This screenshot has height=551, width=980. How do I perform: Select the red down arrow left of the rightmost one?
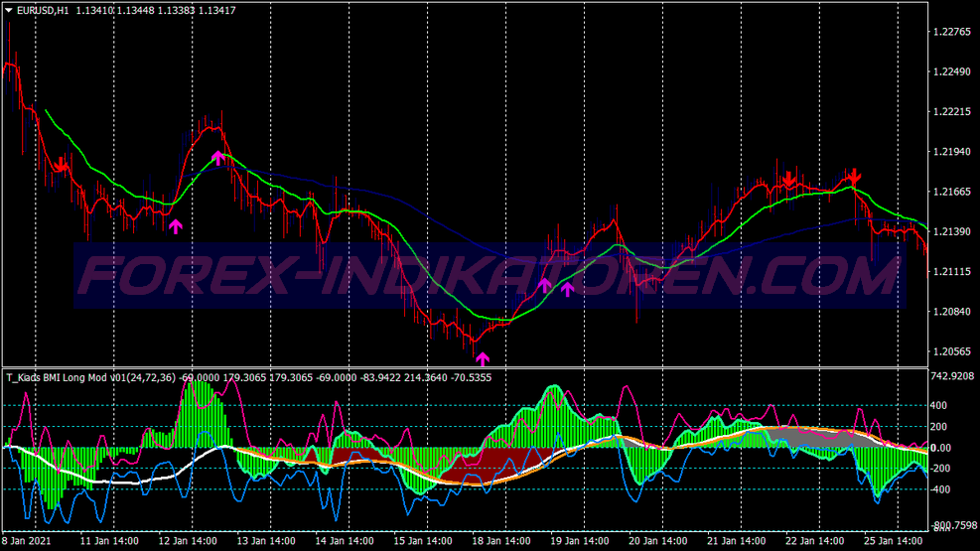(x=788, y=180)
